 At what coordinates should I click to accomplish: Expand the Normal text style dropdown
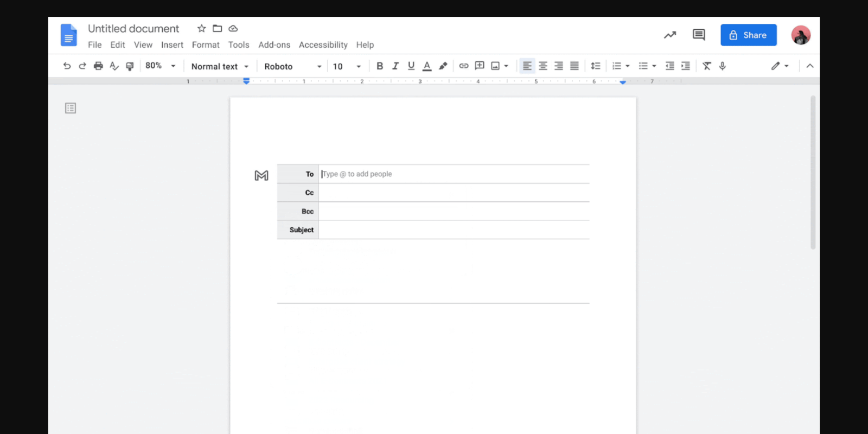220,66
